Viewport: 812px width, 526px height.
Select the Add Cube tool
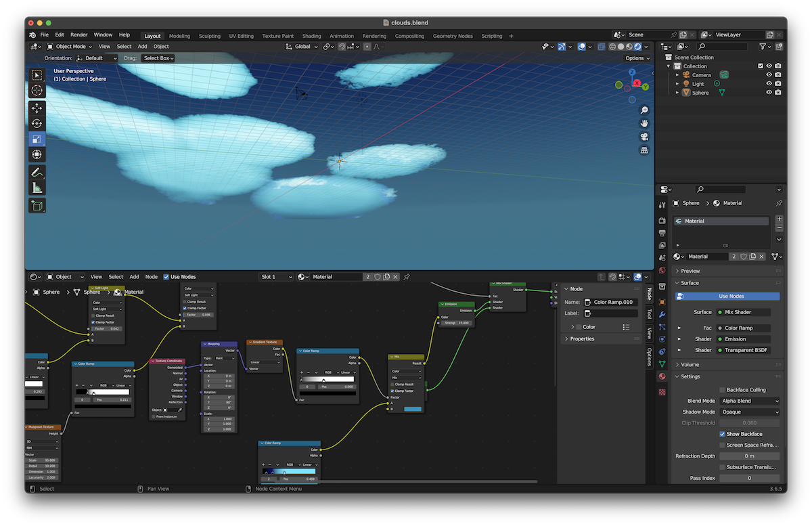[x=37, y=205]
